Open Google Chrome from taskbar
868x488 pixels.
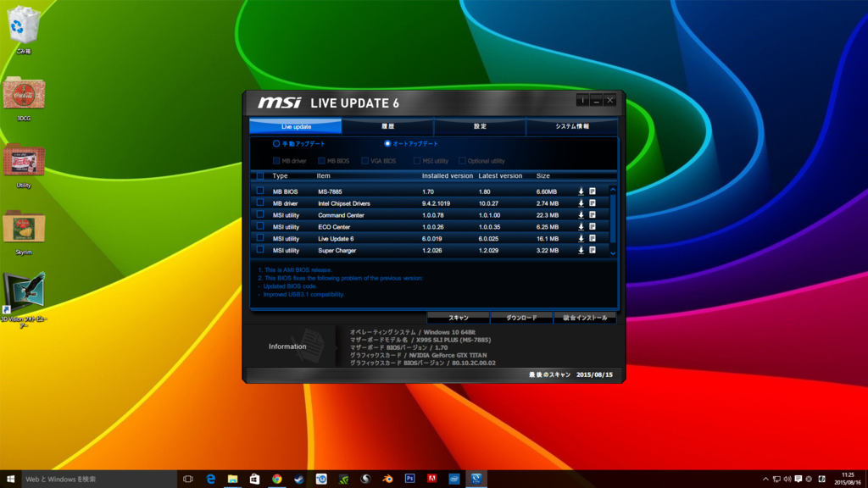[277, 479]
